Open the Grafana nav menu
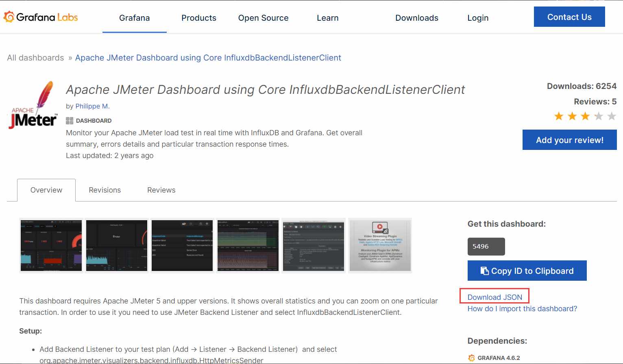Screen dimensions: 623x364 135,18
